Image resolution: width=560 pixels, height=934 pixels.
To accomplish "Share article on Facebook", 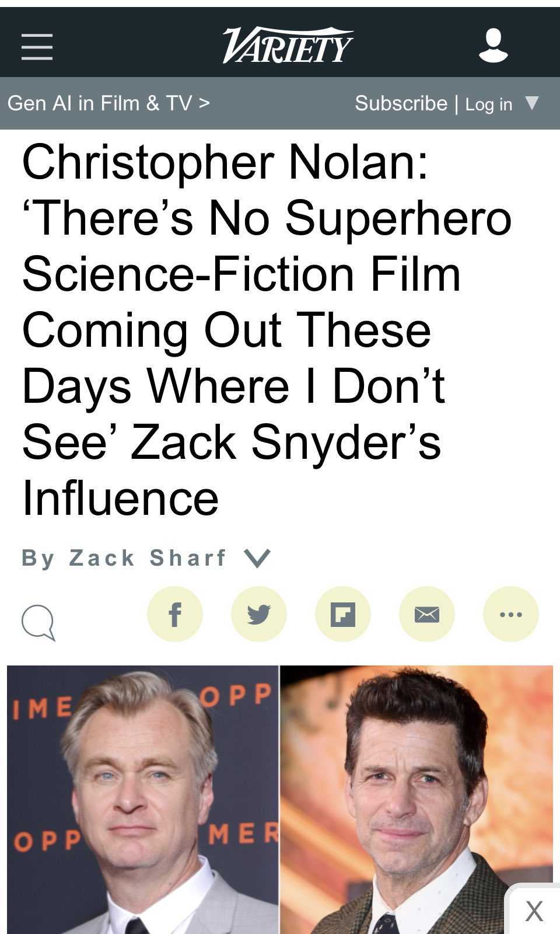I will click(175, 614).
